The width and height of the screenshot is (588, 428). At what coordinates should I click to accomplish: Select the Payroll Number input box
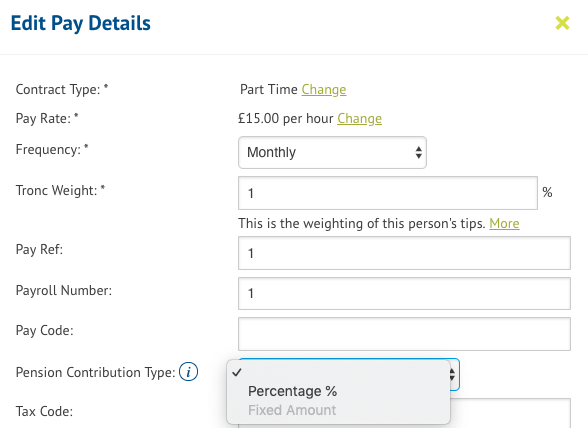[404, 293]
